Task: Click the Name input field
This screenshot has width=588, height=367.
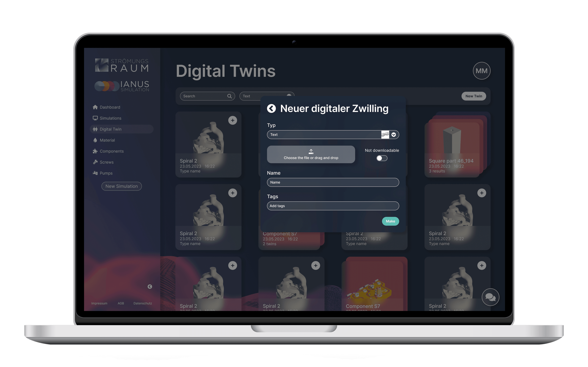Action: tap(333, 182)
